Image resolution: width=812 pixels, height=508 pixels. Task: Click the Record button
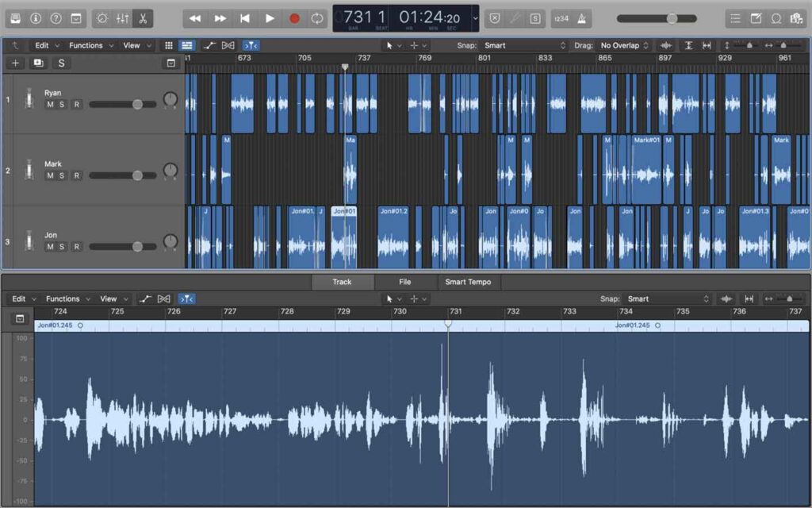[294, 19]
